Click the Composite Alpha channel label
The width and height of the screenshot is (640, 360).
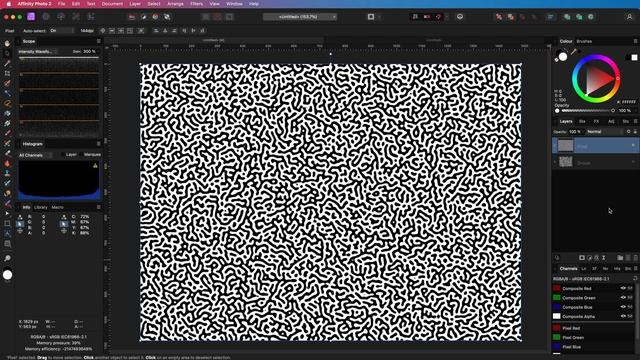[x=578, y=316]
